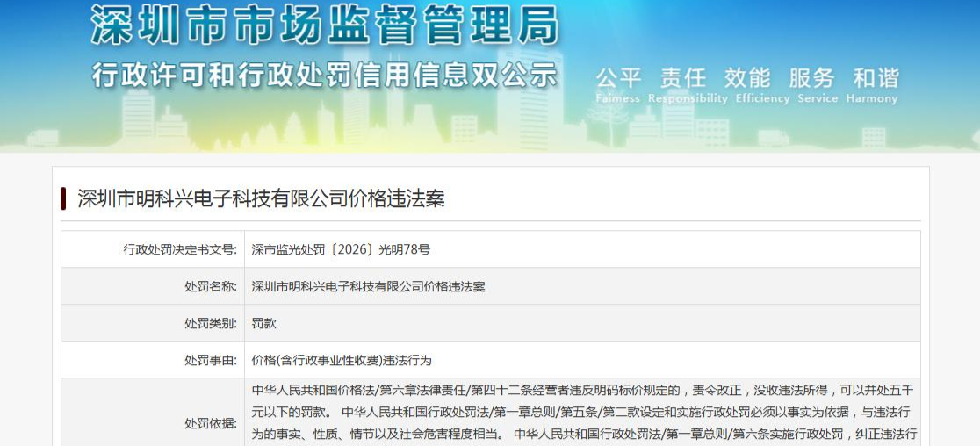Select the 处罚类别 label cell
This screenshot has width=980, height=446.
pos(153,324)
